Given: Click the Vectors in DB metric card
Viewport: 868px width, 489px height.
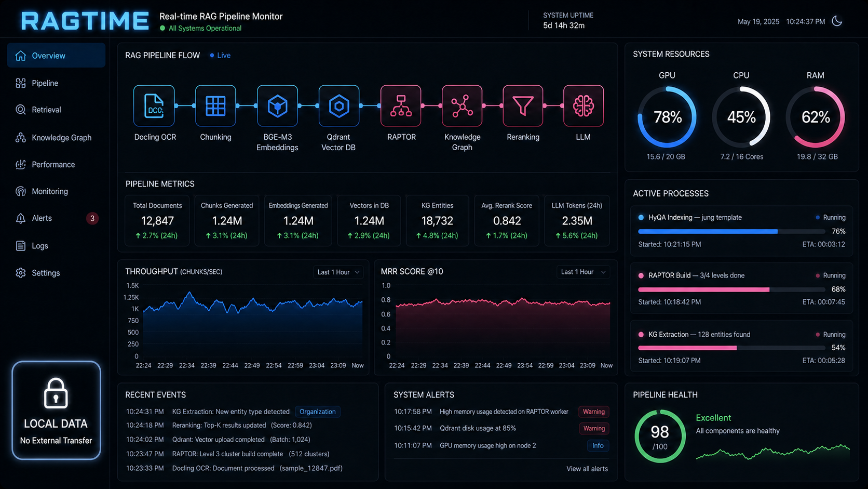Looking at the screenshot, I should click(x=369, y=220).
